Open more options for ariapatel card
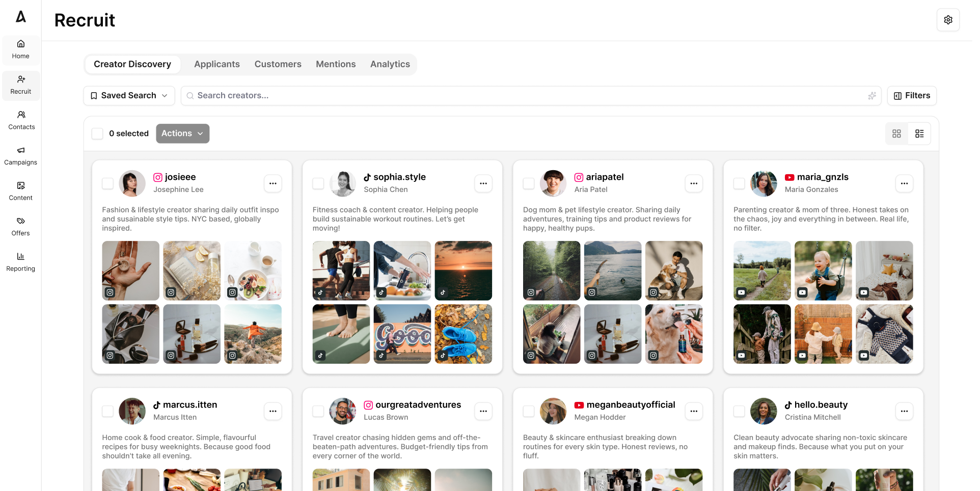The image size is (980, 491). (694, 183)
